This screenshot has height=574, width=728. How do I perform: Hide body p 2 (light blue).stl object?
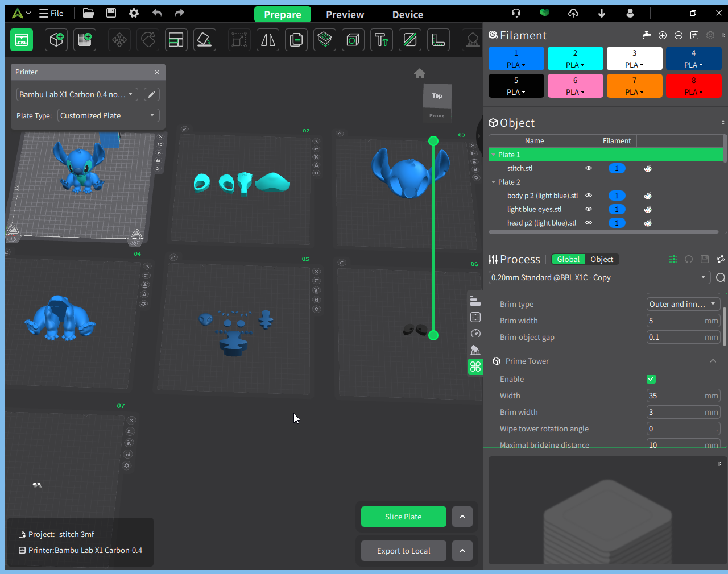[589, 196]
